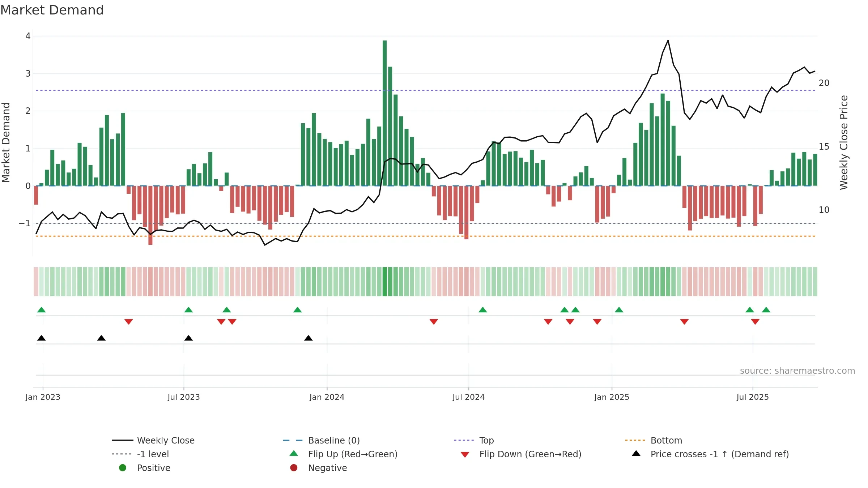The height and width of the screenshot is (488, 868).
Task: Click the 'Jul 2025' x-axis label
Action: pyautogui.click(x=753, y=397)
